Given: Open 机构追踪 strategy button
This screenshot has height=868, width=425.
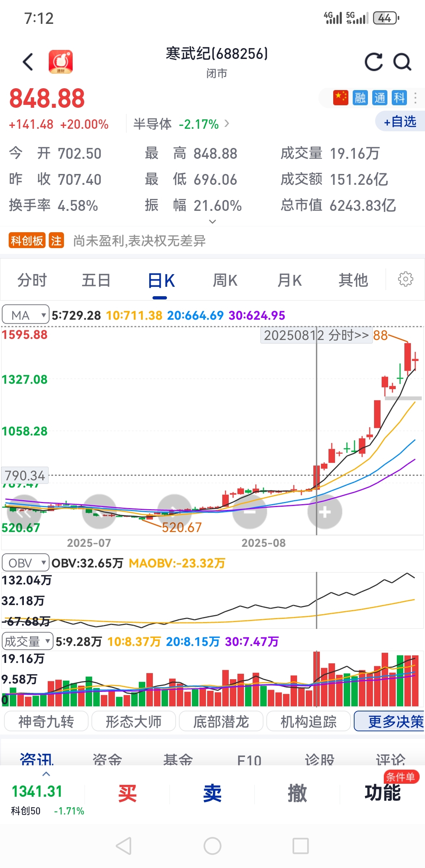Looking at the screenshot, I should click(x=308, y=721).
